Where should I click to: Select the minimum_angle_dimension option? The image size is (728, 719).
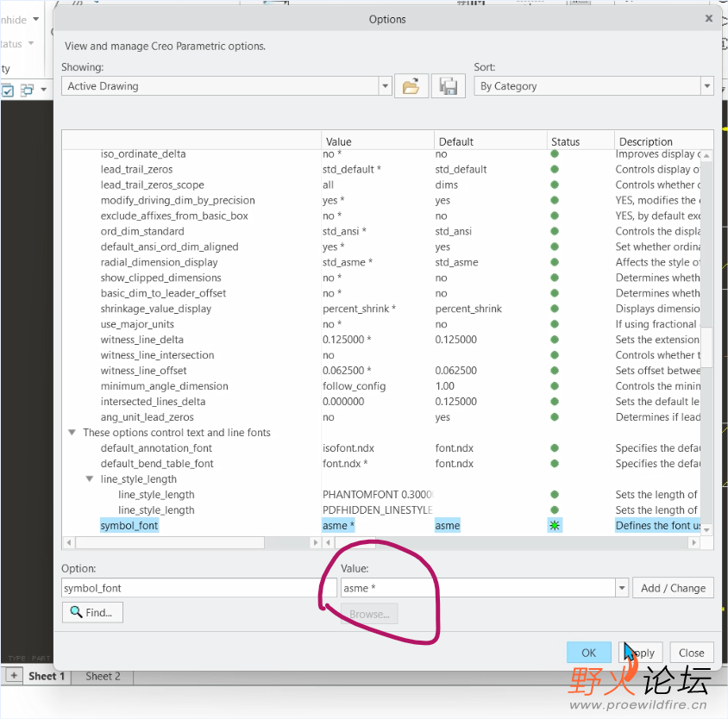165,385
